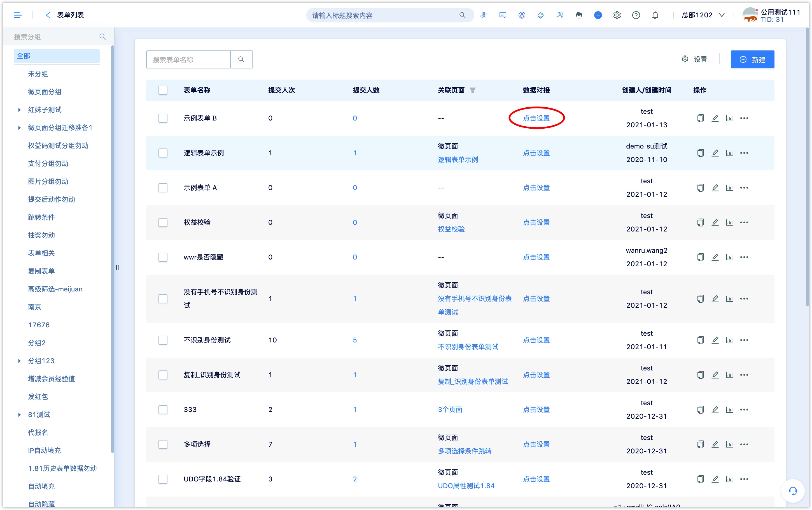Select the 表单相关 group
Viewport: 812px width, 510px height.
[41, 253]
